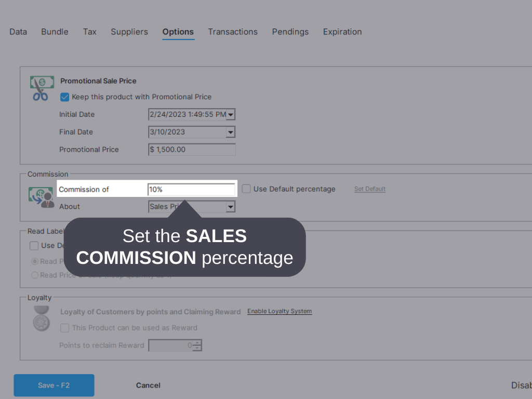Go to the Suppliers tab
This screenshot has width=532, height=399.
(x=129, y=32)
